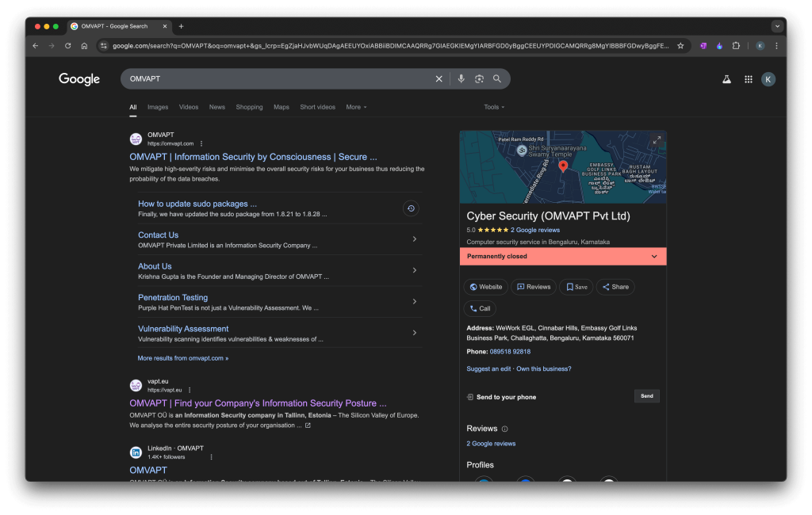Open the More search filters dropdown
The image size is (812, 515).
356,107
